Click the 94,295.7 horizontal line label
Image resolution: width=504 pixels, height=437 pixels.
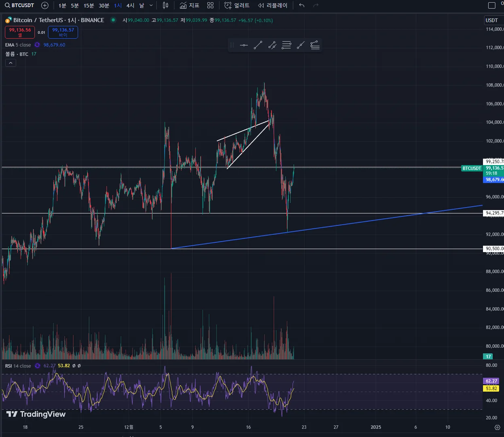pos(494,213)
